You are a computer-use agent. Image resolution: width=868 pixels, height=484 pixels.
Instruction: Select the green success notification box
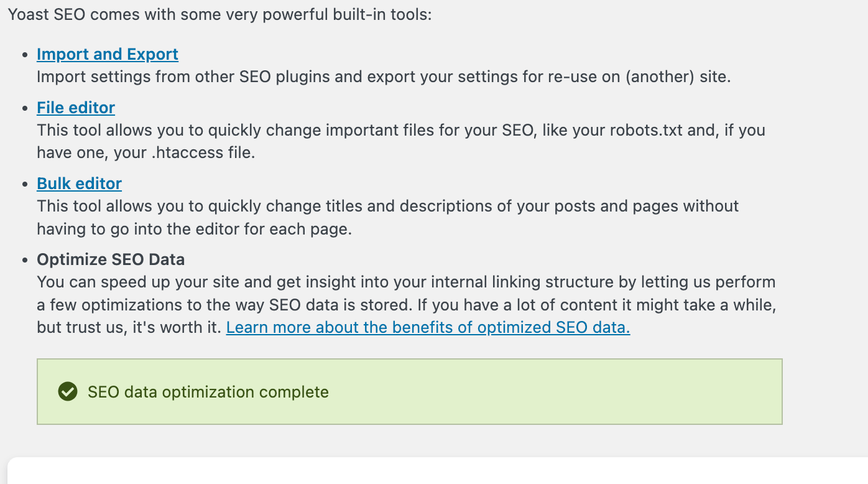point(410,391)
